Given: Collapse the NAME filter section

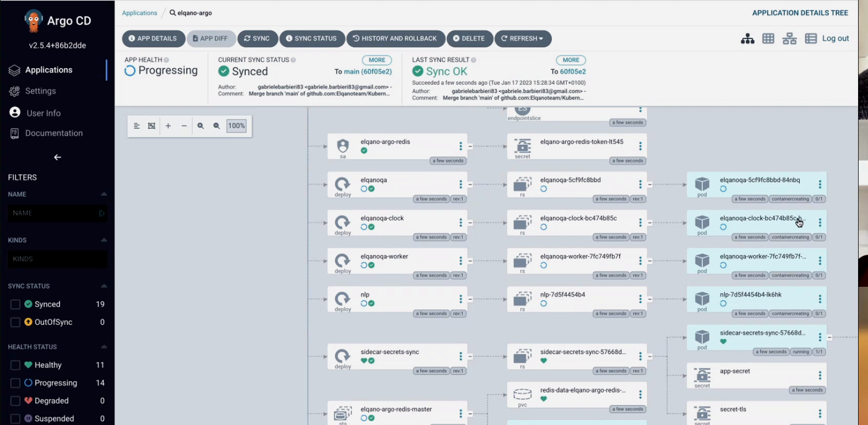Looking at the screenshot, I should click(x=104, y=194).
